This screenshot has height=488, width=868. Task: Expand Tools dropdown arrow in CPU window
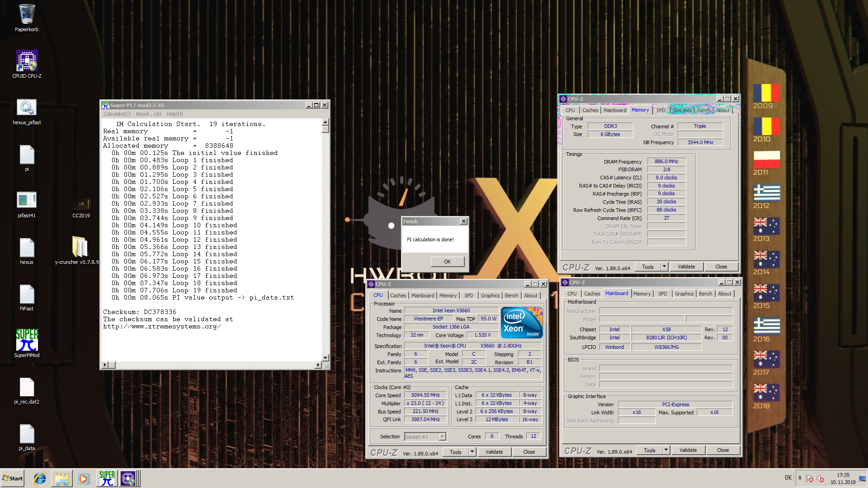[x=472, y=452]
